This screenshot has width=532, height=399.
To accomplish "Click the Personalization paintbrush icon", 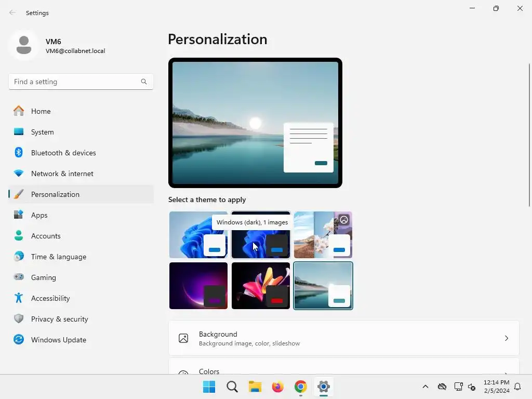I will (19, 194).
